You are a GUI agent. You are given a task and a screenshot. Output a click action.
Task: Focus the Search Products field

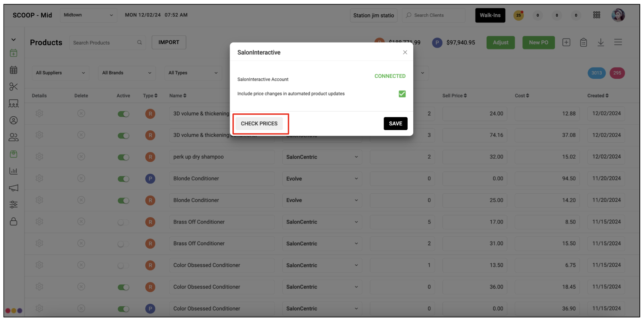(x=107, y=43)
